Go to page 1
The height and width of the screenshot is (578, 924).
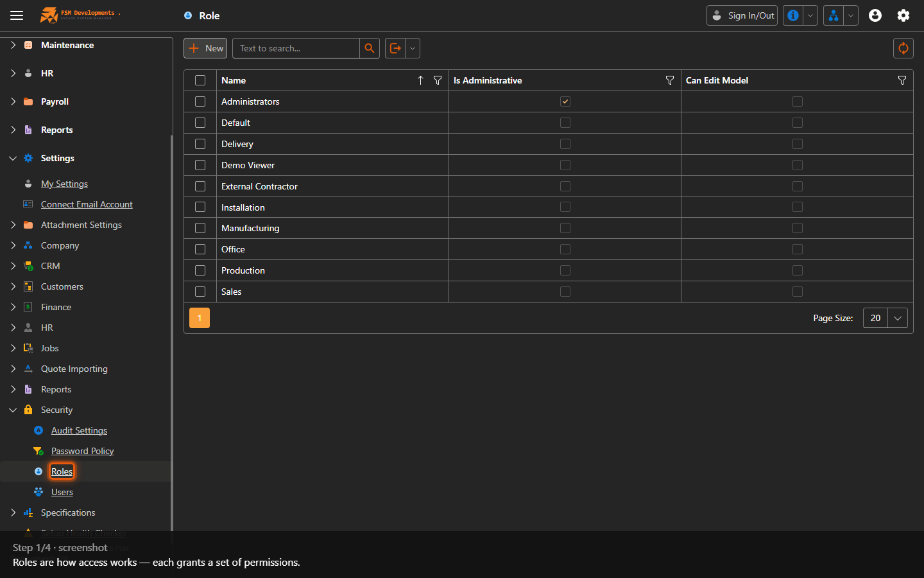coord(200,318)
